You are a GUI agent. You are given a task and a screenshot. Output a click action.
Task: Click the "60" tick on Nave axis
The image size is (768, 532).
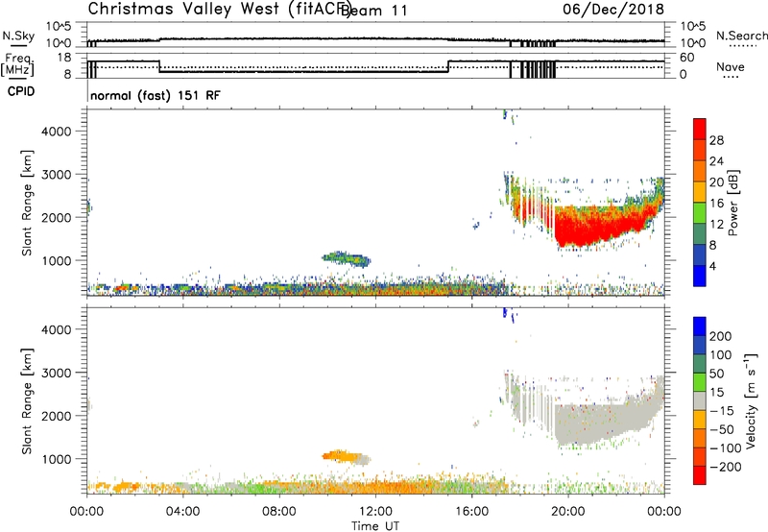687,58
